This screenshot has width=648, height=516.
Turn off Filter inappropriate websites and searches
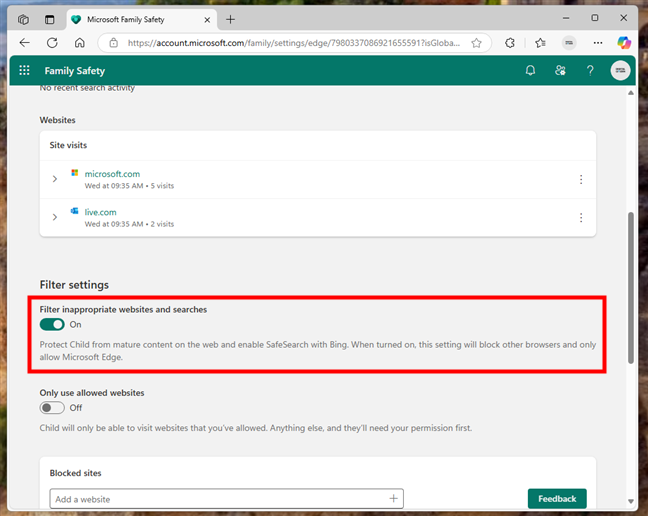click(52, 324)
